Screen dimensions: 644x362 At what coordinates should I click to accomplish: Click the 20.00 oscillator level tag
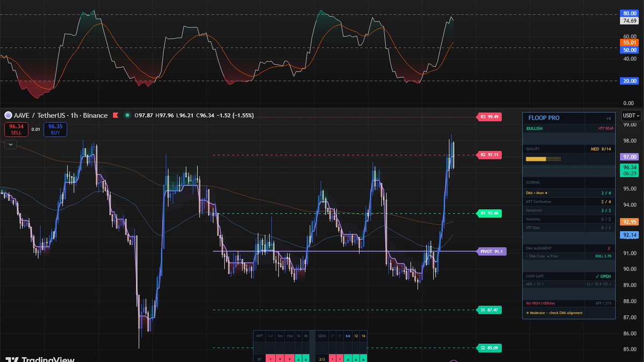(x=628, y=81)
